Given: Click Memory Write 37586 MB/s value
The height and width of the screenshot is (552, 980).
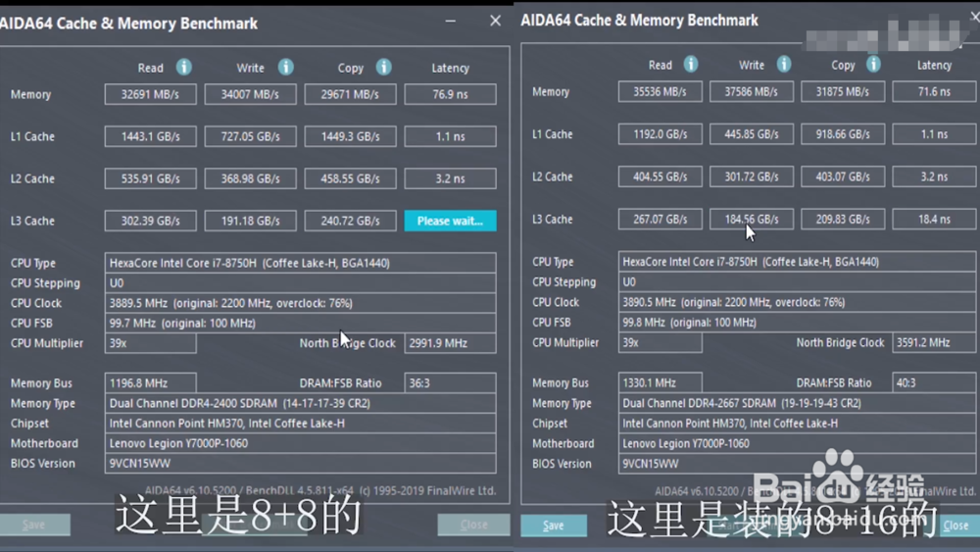Looking at the screenshot, I should (752, 91).
